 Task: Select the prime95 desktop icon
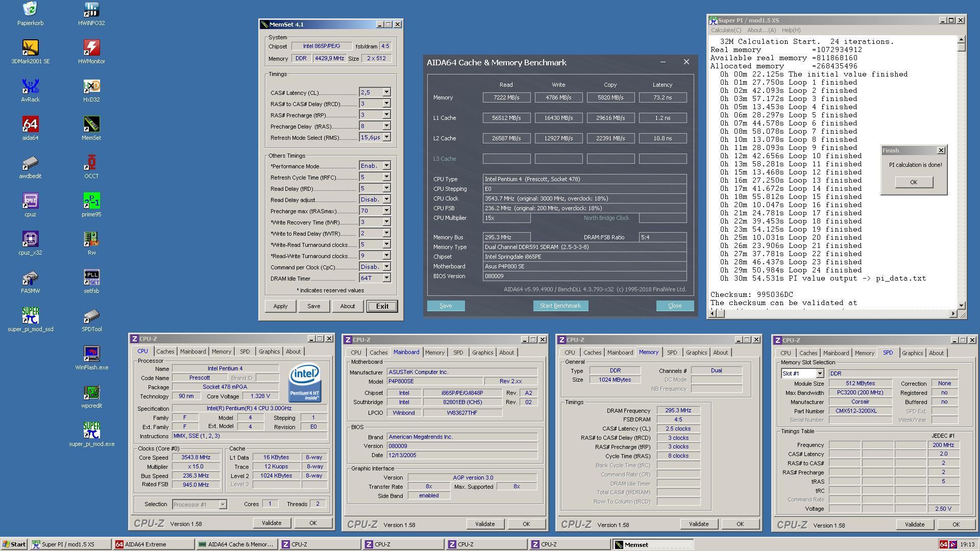[x=91, y=205]
